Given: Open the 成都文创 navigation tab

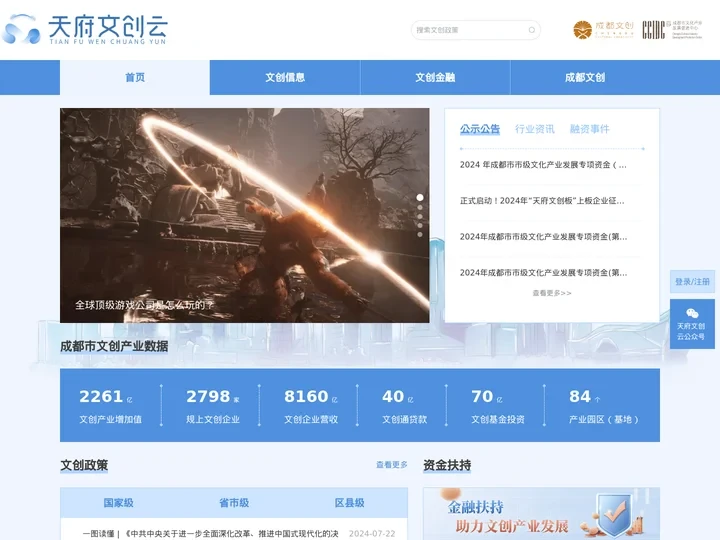Looking at the screenshot, I should [585, 77].
